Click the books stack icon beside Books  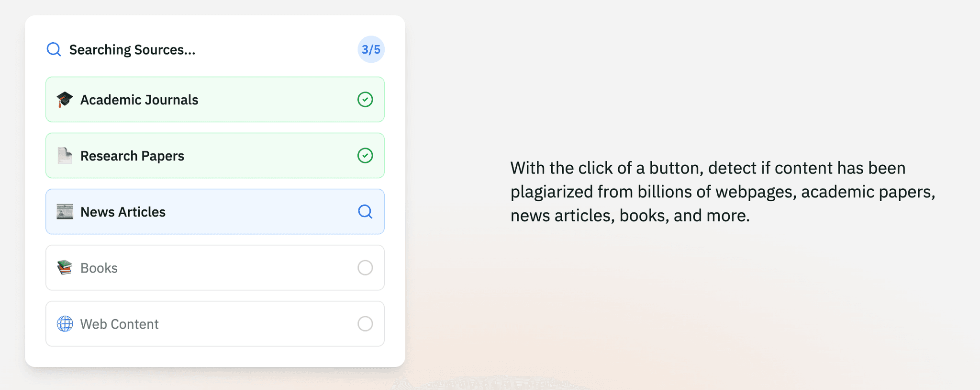coord(64,267)
